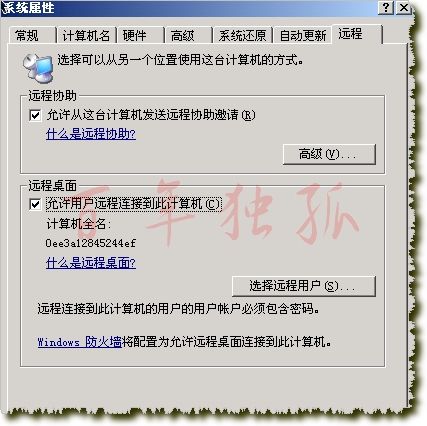Switch to the 系统还原 tab

[x=243, y=35]
